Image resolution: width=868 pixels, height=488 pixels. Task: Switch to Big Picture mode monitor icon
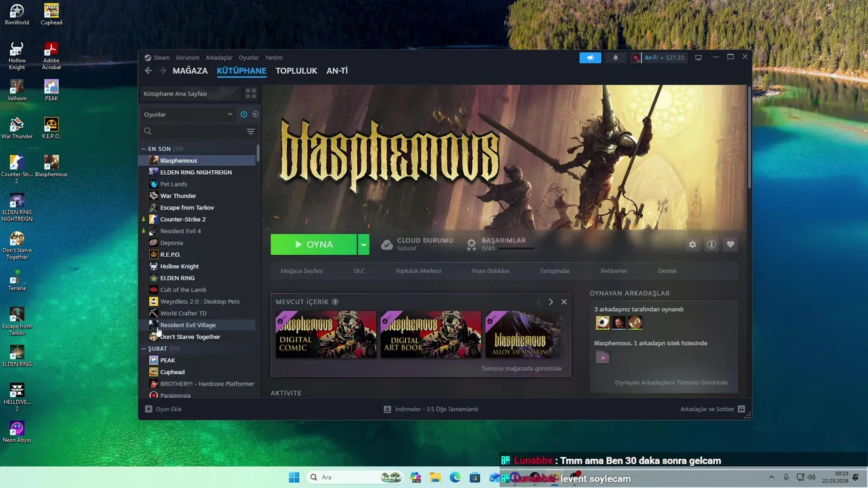click(x=698, y=58)
